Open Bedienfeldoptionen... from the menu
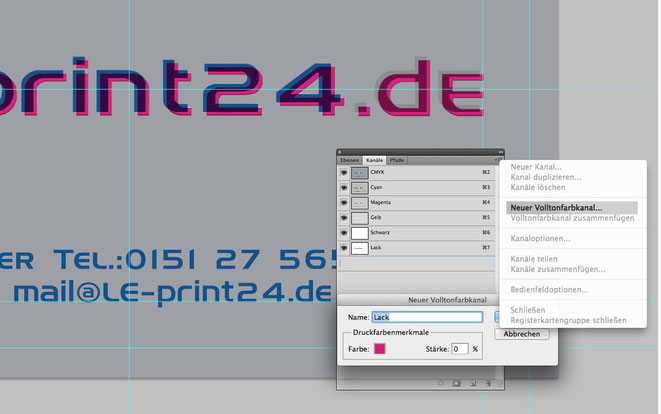Screen dimensions: 661x414 pos(549,290)
